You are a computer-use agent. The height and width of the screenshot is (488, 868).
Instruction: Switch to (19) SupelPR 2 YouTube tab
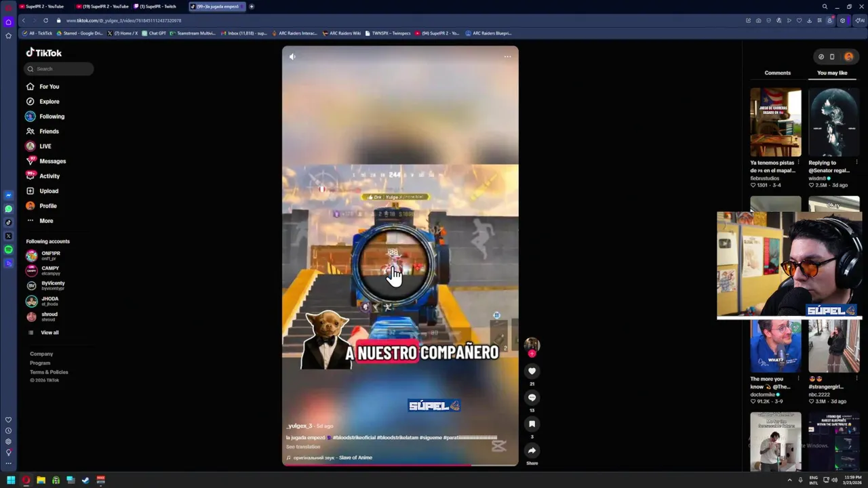click(x=102, y=7)
